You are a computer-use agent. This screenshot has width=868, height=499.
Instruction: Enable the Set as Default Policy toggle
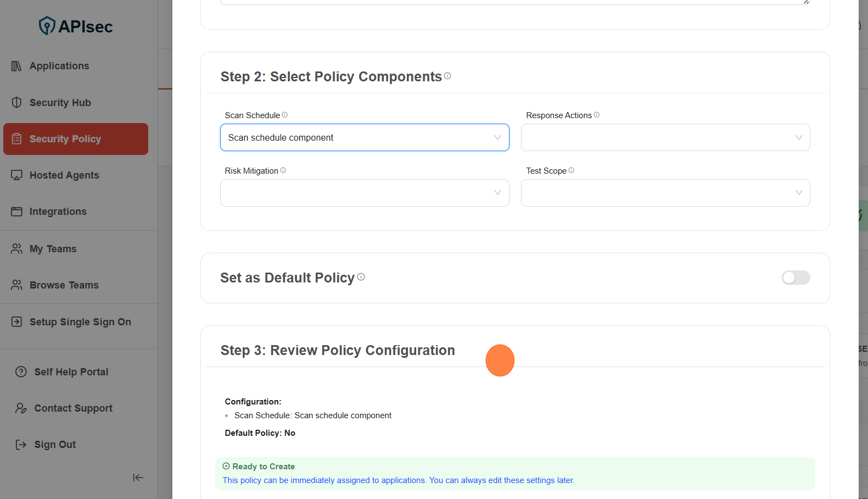coord(796,278)
